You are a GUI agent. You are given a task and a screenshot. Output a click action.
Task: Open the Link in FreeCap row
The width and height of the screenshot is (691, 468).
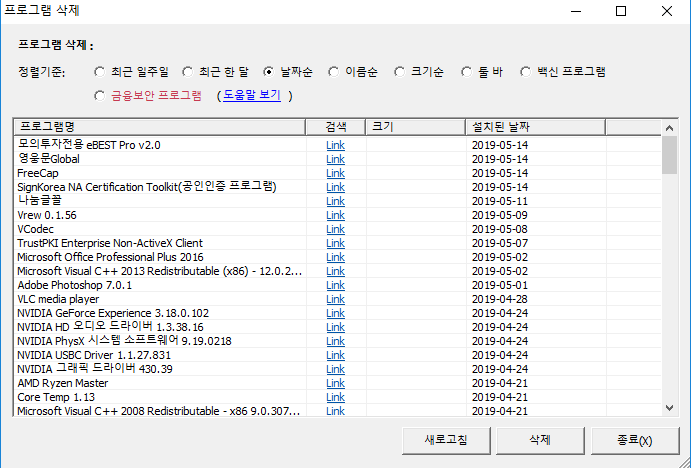coord(335,173)
